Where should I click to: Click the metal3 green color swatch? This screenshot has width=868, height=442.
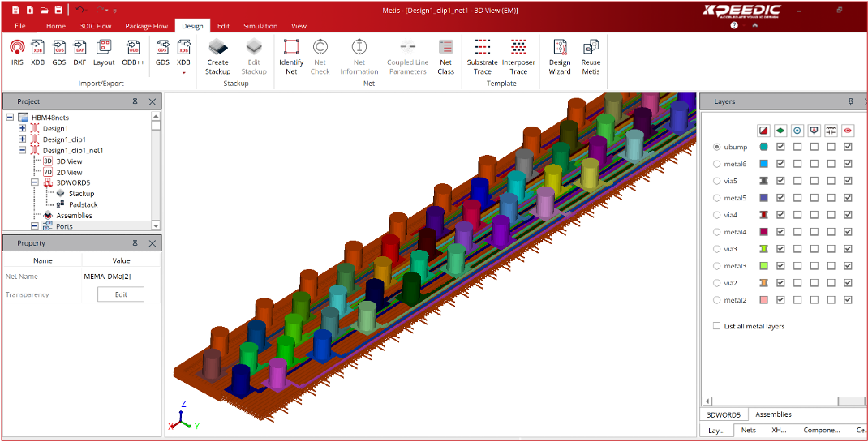763,266
